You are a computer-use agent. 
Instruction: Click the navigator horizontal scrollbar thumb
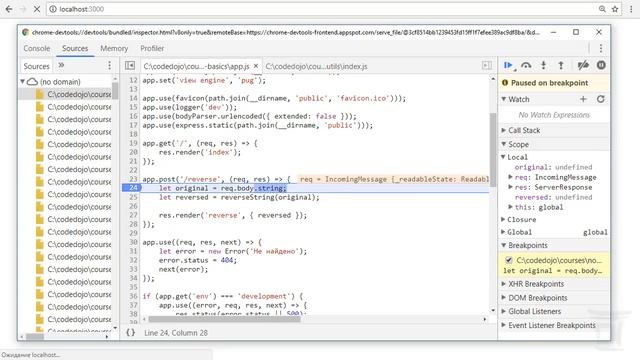(x=35, y=337)
